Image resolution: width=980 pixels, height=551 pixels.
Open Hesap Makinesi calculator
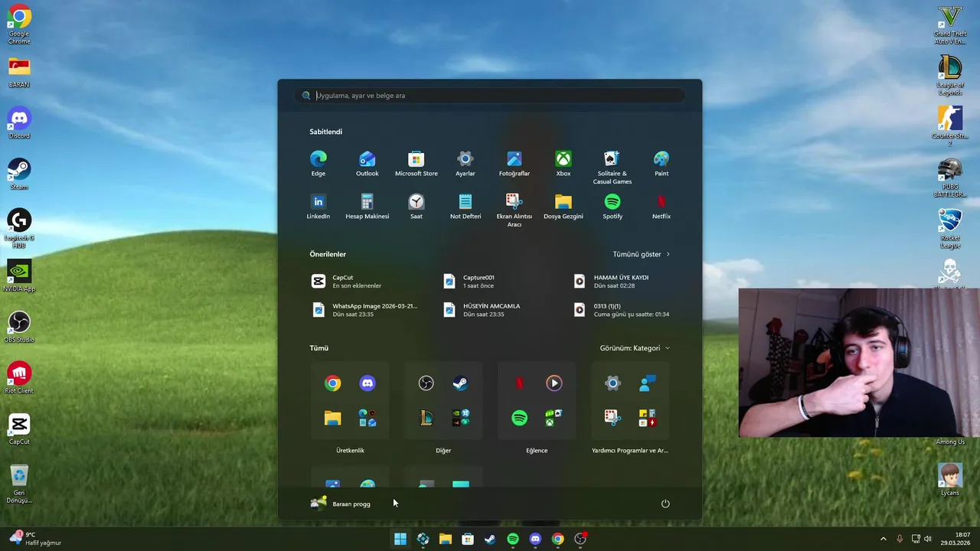[x=367, y=207]
